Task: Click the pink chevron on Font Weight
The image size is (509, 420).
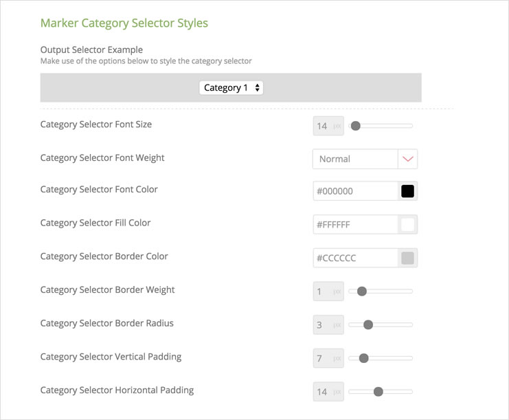Action: 408,159
